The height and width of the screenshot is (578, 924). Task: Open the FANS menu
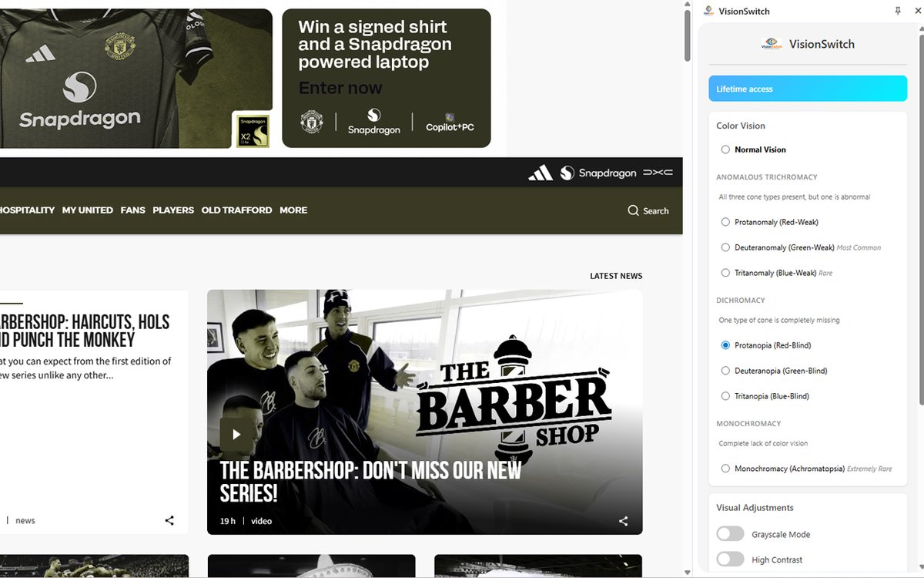coord(132,210)
